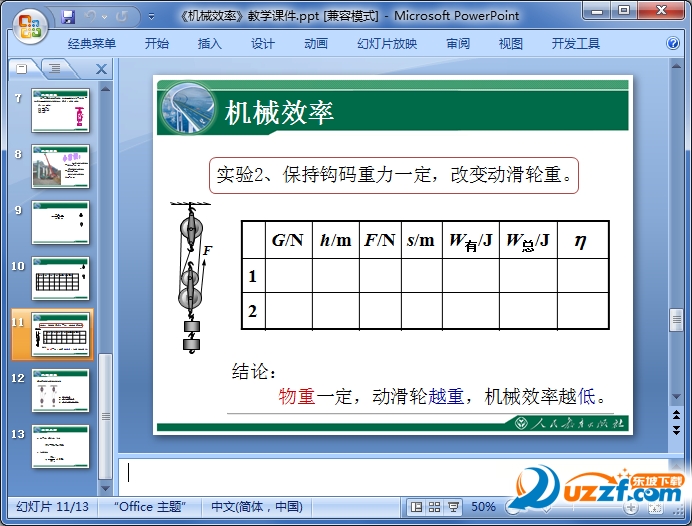Select the pulley system diagram image

[191, 278]
